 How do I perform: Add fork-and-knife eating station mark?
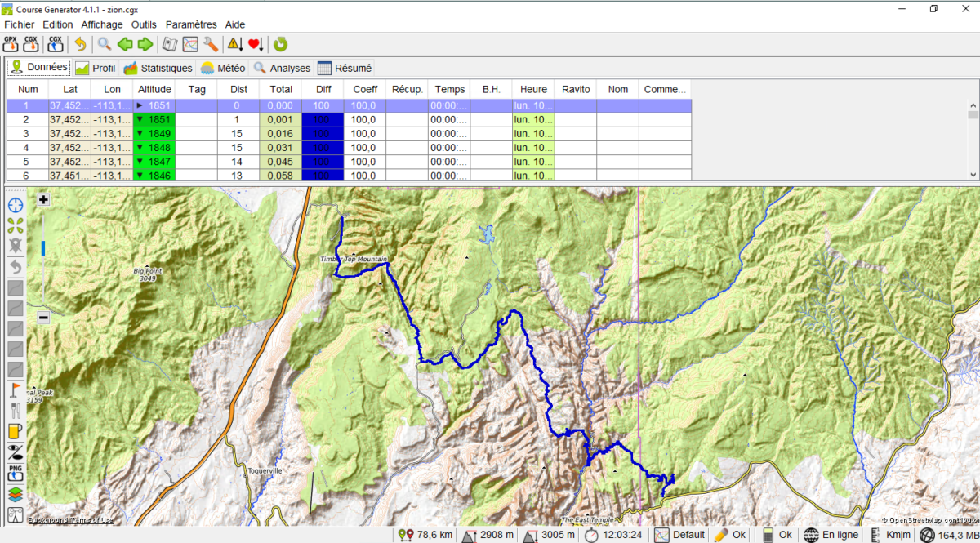[15, 411]
